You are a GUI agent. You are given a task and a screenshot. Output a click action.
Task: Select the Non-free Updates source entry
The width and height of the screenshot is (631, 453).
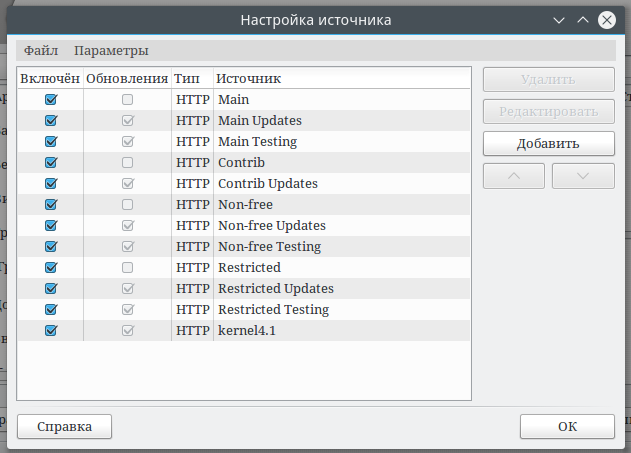coord(271,225)
